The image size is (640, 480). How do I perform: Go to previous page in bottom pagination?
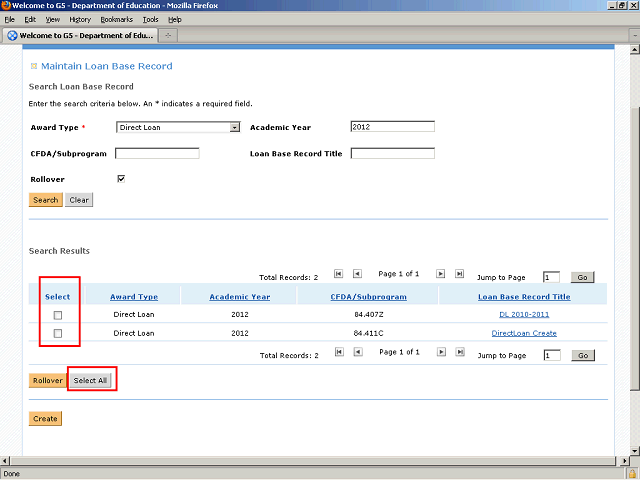pos(358,352)
